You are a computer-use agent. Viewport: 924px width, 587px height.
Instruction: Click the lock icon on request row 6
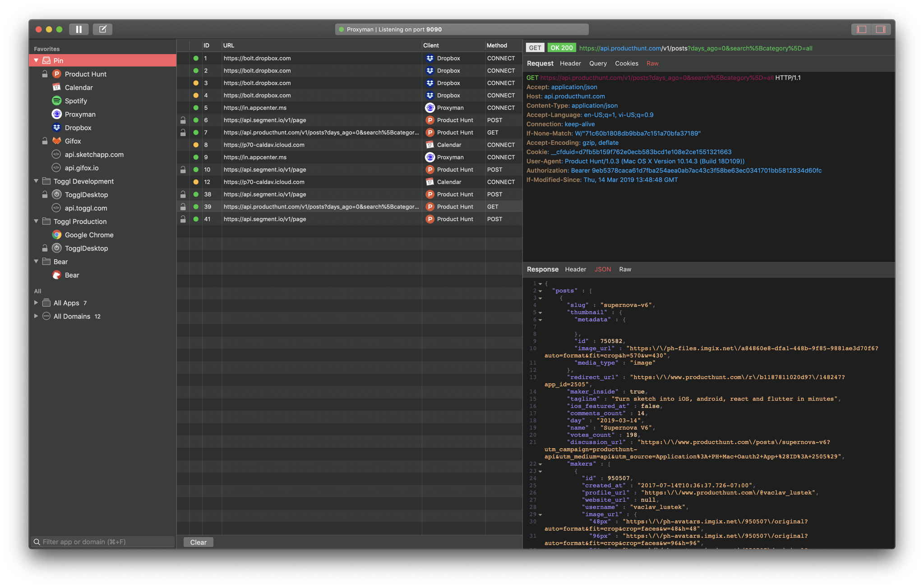pos(183,120)
